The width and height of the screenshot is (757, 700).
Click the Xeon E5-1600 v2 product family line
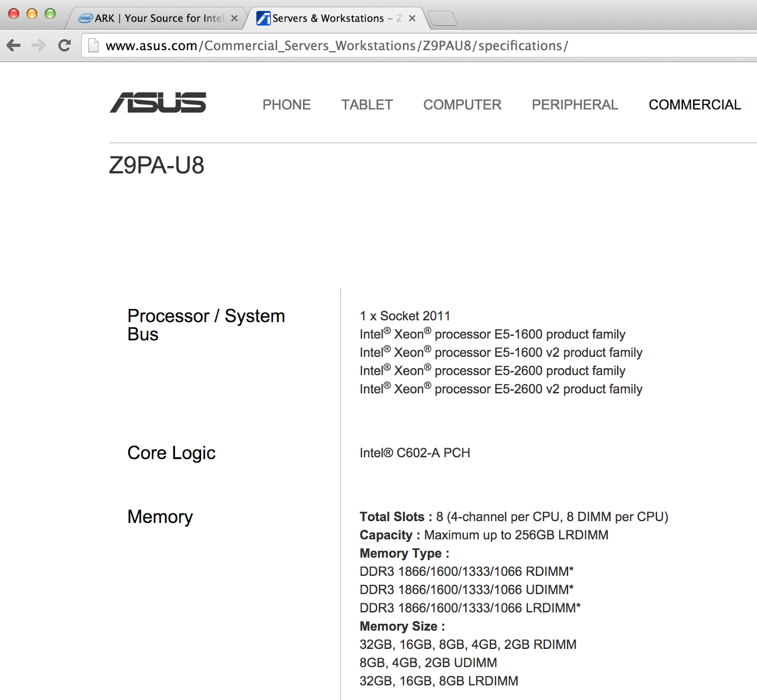click(x=501, y=352)
